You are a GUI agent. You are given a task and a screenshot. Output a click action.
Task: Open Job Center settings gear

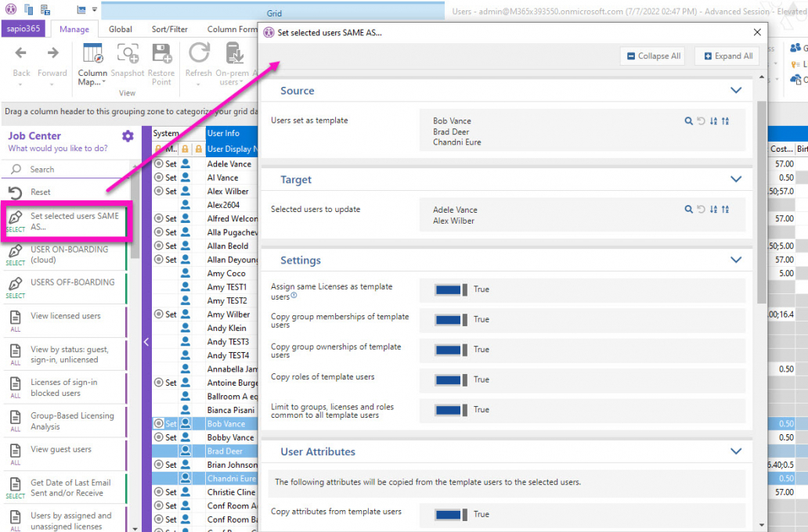pos(128,136)
